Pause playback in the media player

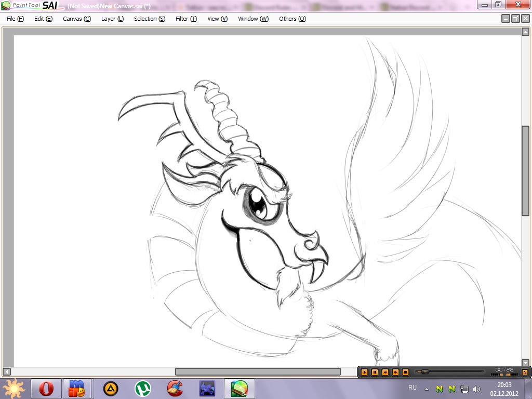click(x=375, y=372)
